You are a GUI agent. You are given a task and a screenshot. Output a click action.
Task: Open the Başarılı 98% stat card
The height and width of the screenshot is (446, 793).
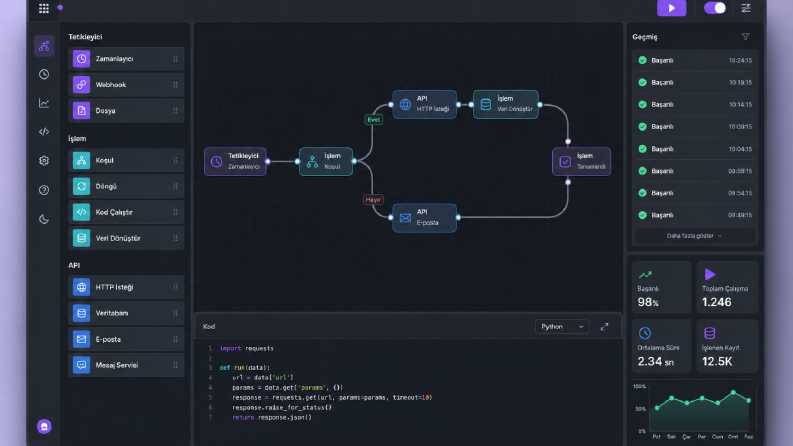pyautogui.click(x=662, y=287)
